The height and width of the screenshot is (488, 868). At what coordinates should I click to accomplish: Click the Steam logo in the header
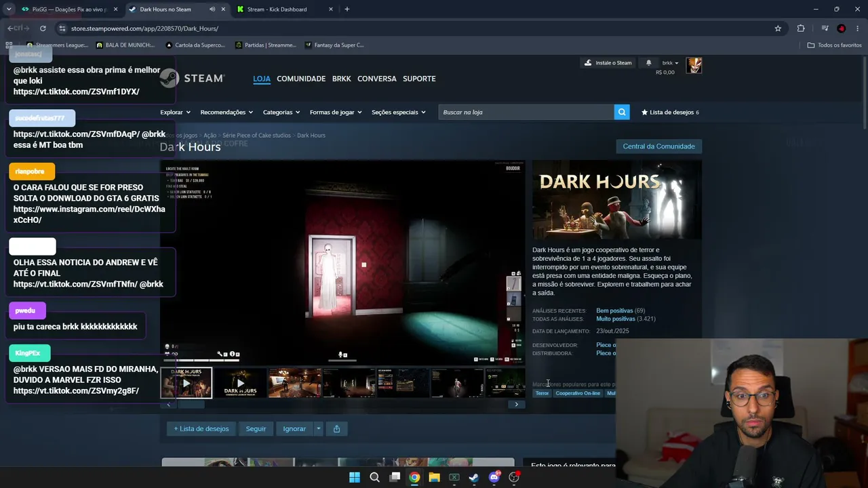coord(193,79)
